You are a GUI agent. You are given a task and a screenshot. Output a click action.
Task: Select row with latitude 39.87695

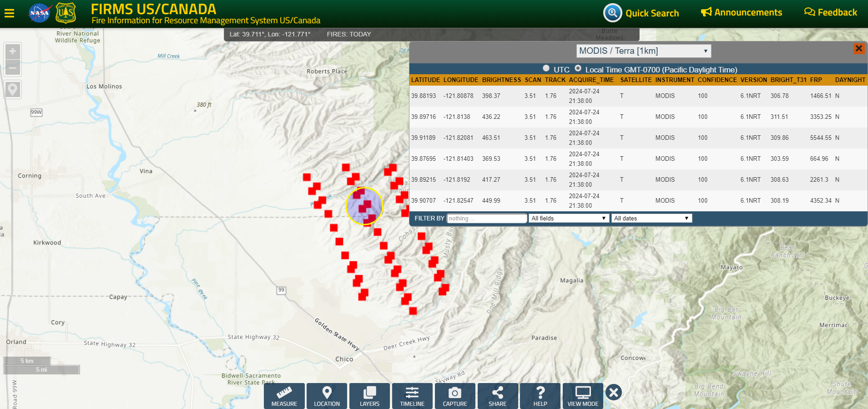pos(638,159)
